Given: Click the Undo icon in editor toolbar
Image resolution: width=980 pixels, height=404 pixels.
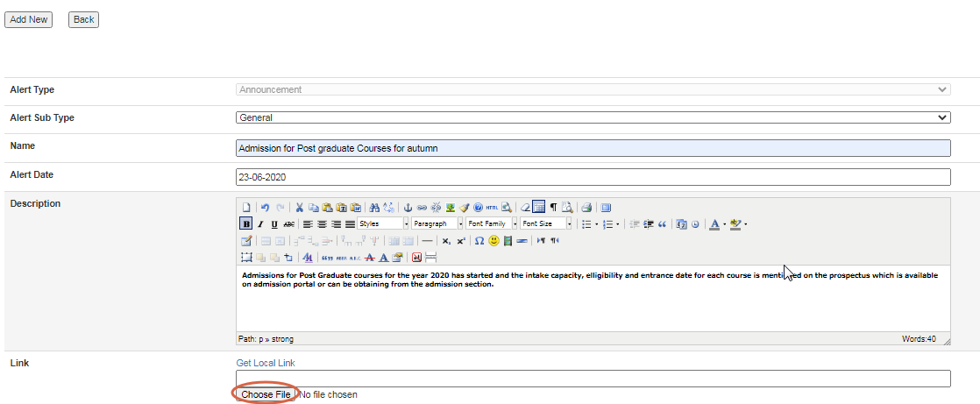Looking at the screenshot, I should (264, 208).
